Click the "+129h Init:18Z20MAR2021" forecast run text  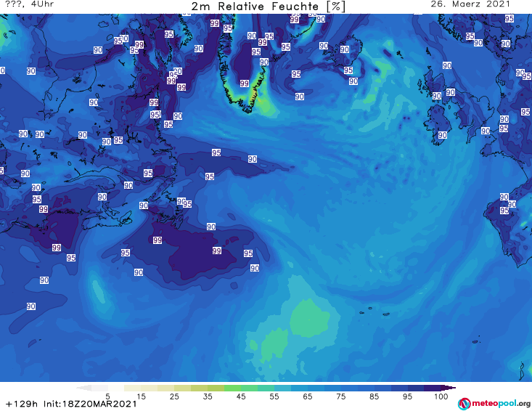[71, 404]
